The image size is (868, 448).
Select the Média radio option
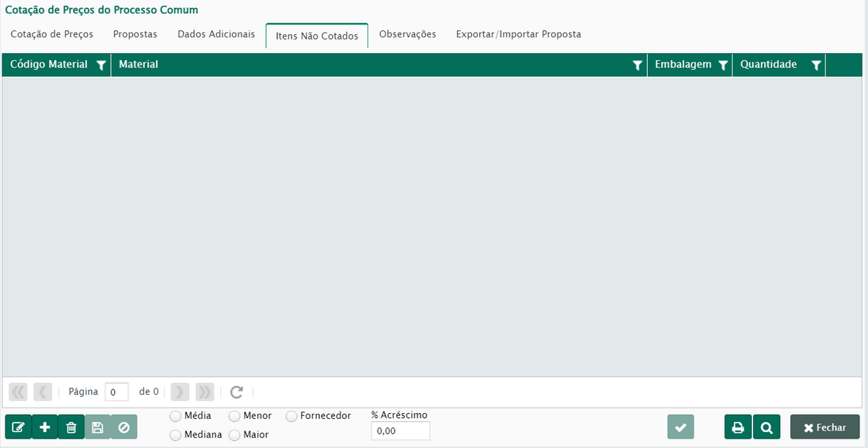[x=175, y=416]
